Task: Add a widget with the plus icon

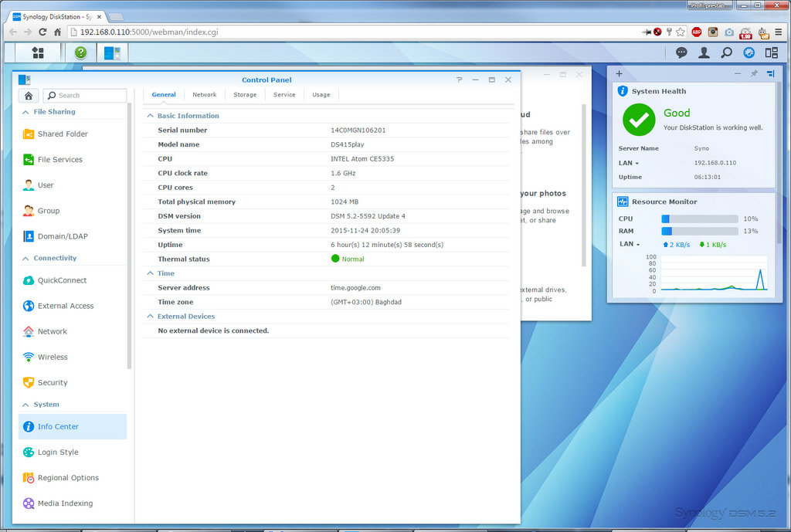Action: (x=619, y=73)
